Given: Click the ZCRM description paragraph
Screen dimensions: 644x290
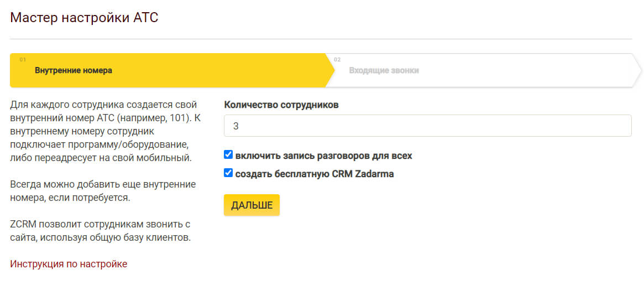Looking at the screenshot, I should [x=100, y=231].
